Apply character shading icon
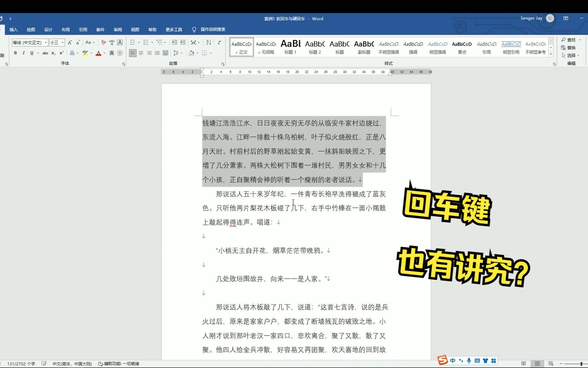Image resolution: width=588 pixels, height=368 pixels. [112, 53]
